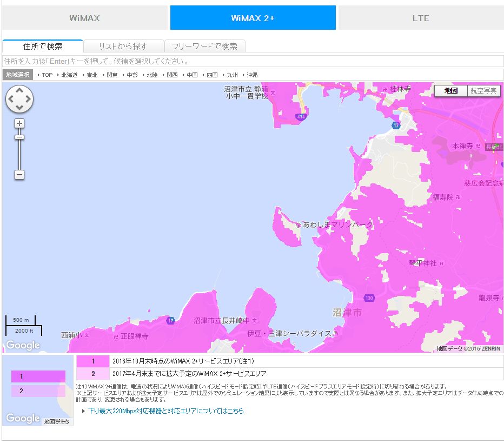This screenshot has height=443, width=504.
Task: Click the 沼津市 city label
Action: [x=347, y=312]
